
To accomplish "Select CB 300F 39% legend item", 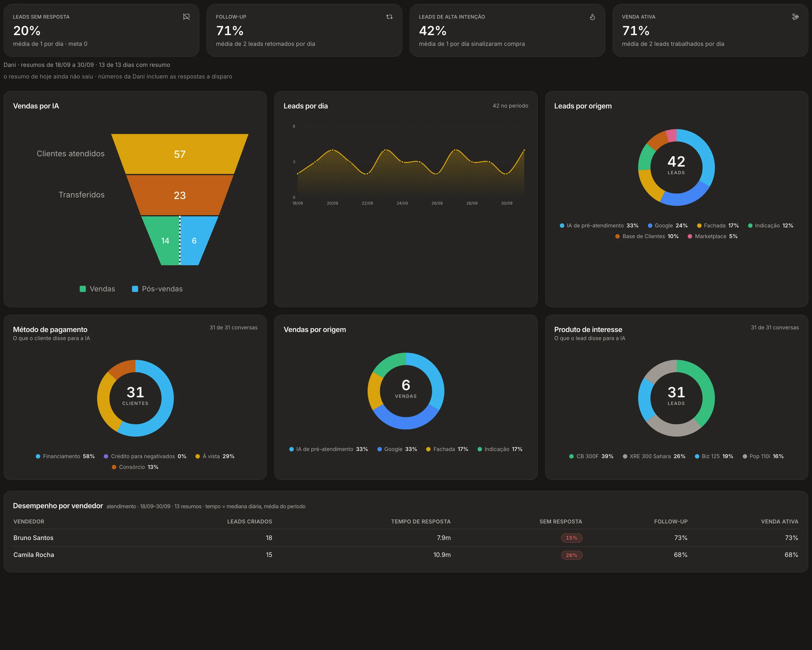I will pos(591,456).
